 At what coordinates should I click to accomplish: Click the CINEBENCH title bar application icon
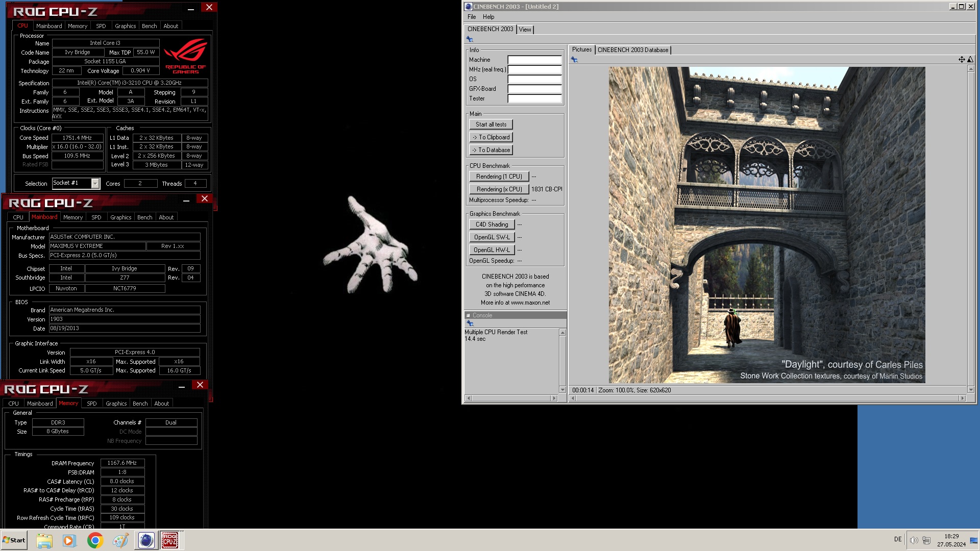pos(469,7)
